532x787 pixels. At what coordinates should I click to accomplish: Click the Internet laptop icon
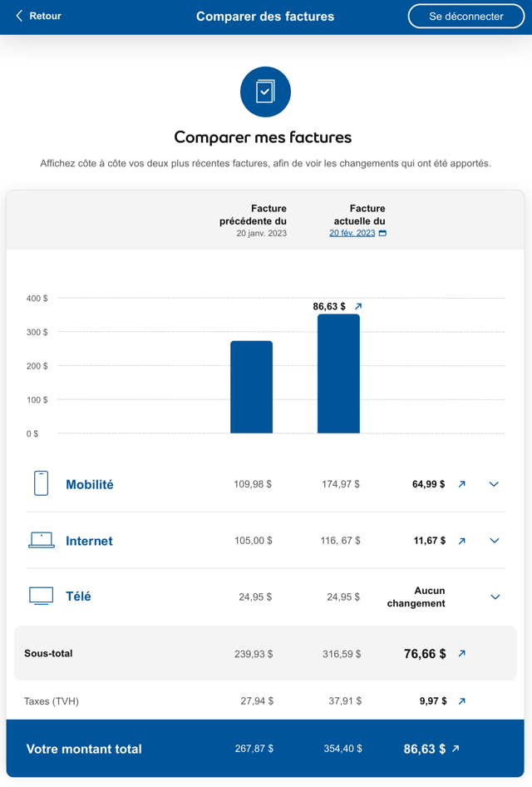coord(41,540)
